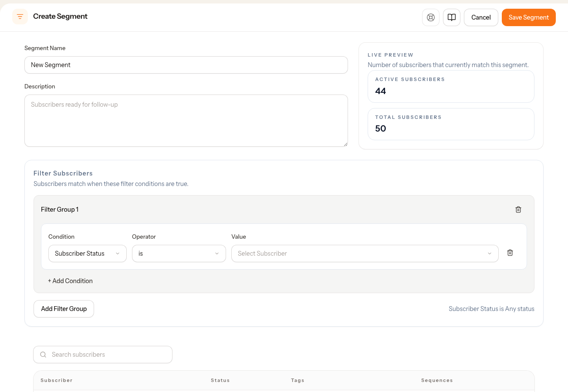The height and width of the screenshot is (392, 568).
Task: Click the Filter Group 1 title
Action: pyautogui.click(x=60, y=210)
